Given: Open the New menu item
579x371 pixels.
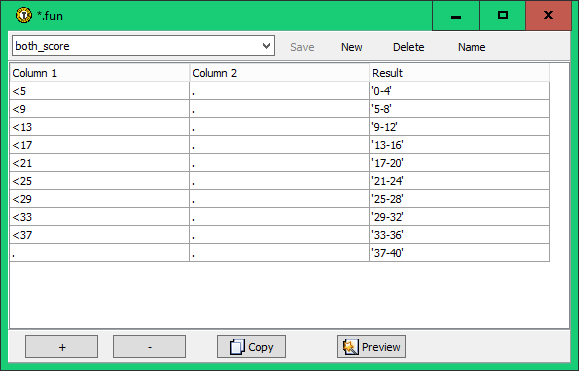Looking at the screenshot, I should pos(352,47).
